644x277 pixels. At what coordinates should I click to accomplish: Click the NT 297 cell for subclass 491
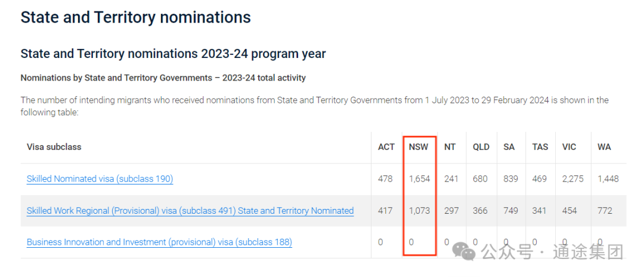pos(451,211)
